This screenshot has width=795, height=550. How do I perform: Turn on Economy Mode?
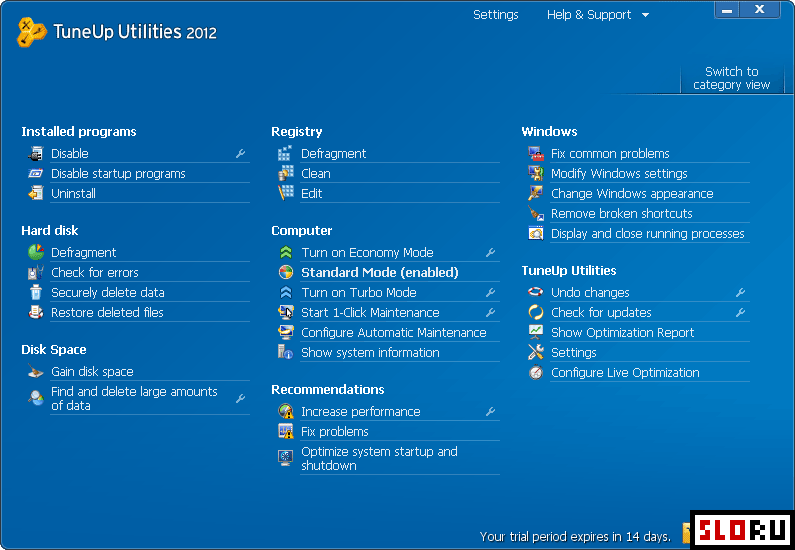[x=367, y=252]
